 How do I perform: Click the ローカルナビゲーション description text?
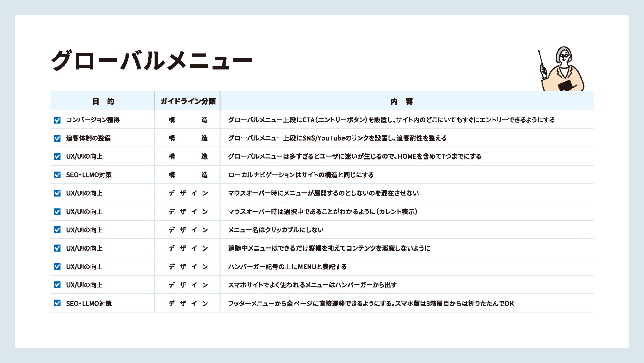point(301,175)
